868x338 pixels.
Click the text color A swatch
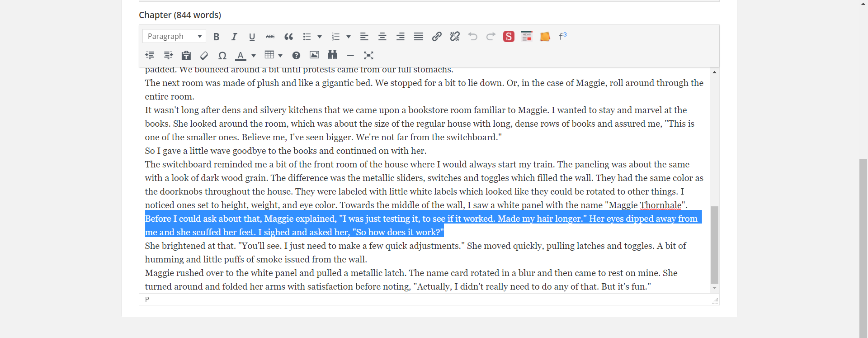(241, 56)
